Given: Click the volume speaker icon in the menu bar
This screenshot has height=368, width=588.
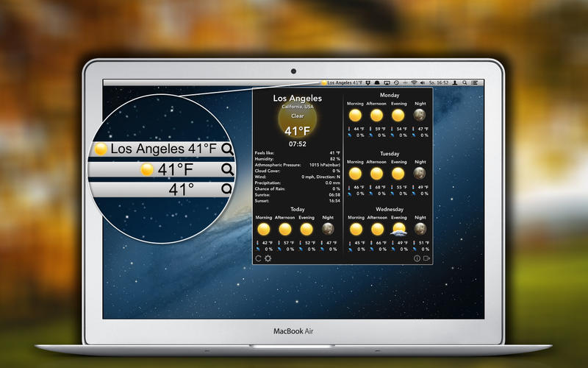Looking at the screenshot, I should pos(423,82).
